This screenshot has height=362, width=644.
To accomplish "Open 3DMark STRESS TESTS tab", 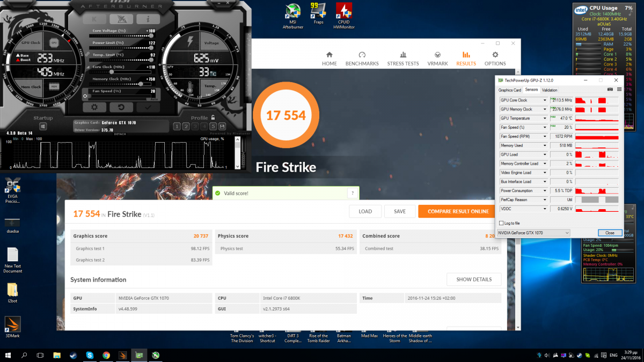I will click(x=403, y=59).
